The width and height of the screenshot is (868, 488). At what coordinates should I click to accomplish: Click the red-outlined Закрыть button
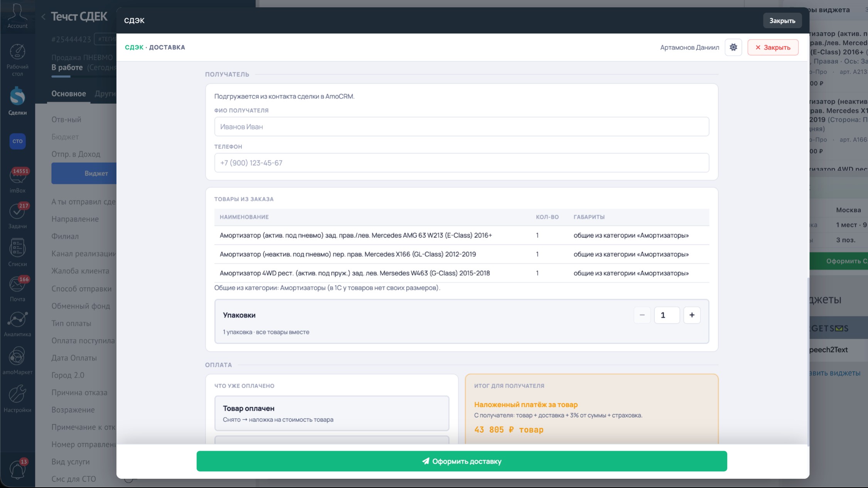(773, 47)
